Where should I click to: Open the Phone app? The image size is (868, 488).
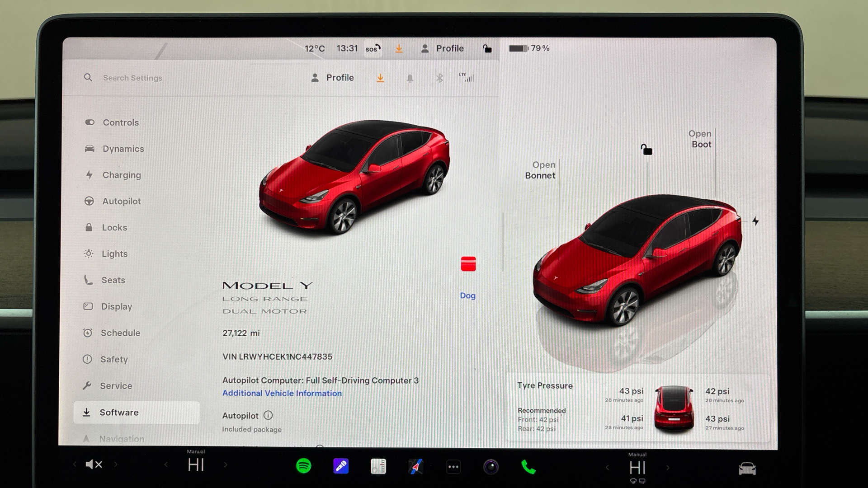pos(528,467)
